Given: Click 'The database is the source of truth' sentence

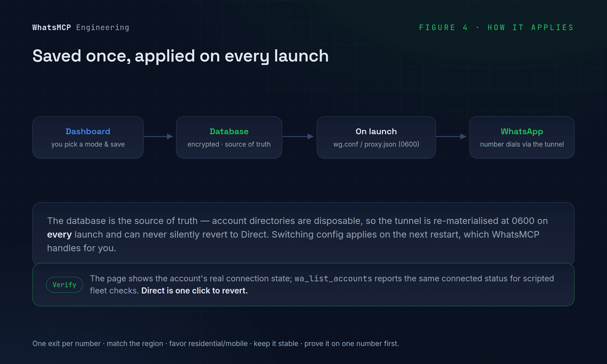Looking at the screenshot, I should [122, 221].
